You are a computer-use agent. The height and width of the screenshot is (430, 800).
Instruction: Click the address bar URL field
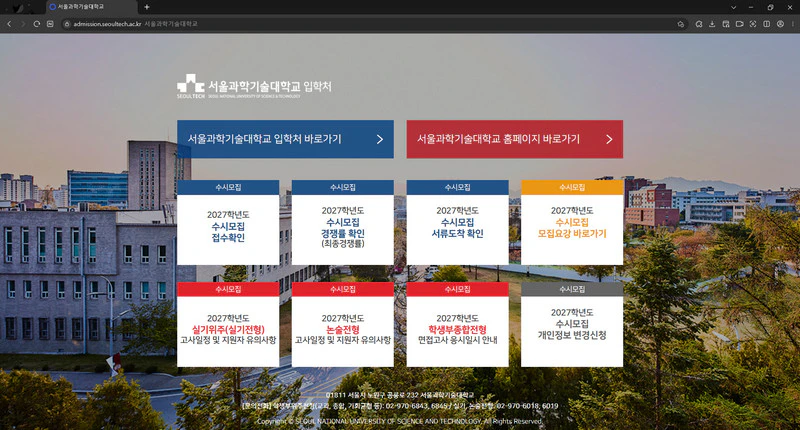(x=372, y=24)
